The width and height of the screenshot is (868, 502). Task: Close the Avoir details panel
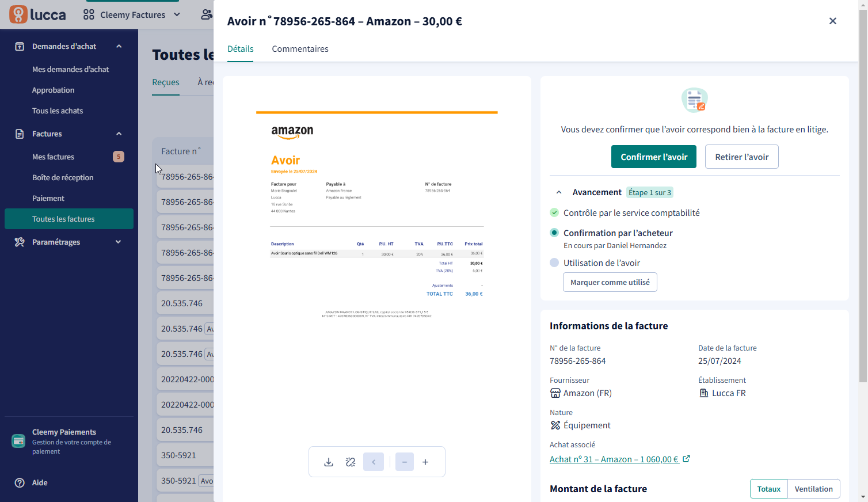click(832, 21)
